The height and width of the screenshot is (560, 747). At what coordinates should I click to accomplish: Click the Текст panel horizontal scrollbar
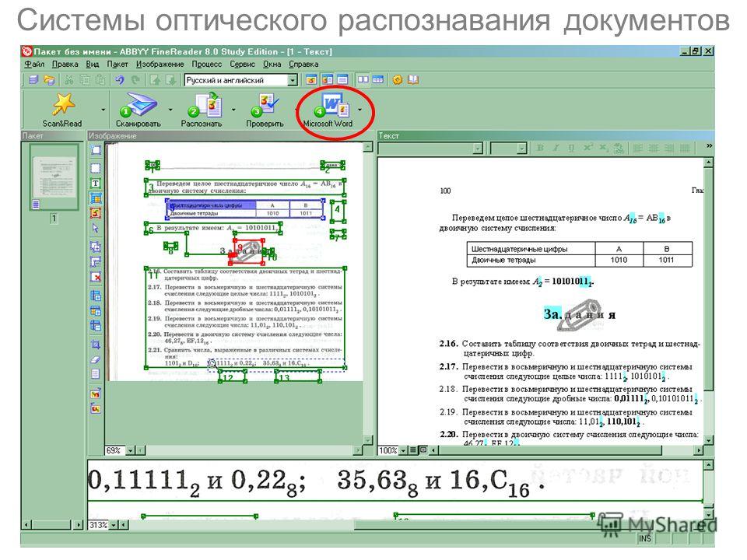pos(566,450)
